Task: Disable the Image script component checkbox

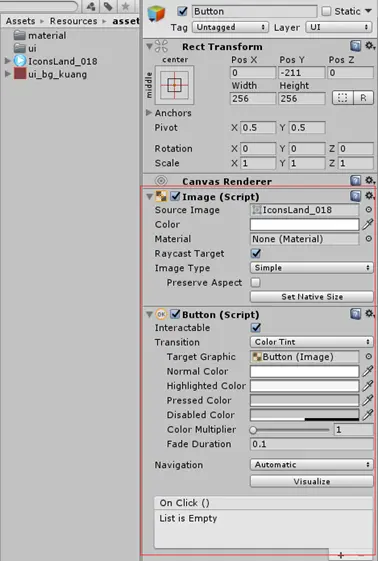Action: pos(175,196)
